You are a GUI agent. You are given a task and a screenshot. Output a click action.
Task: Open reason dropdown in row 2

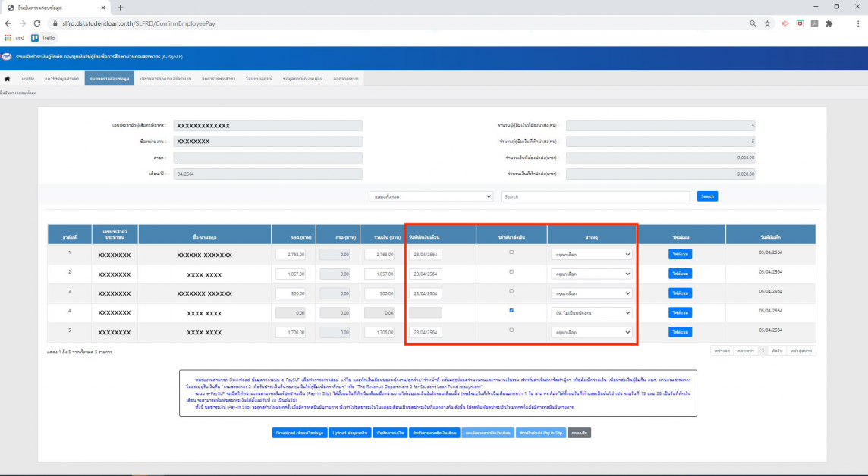(x=591, y=274)
